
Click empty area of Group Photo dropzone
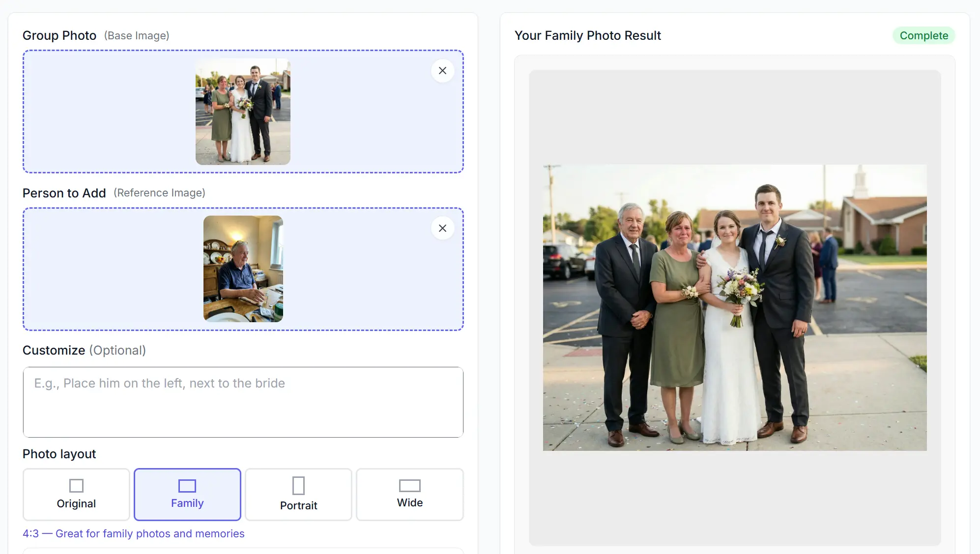click(x=108, y=111)
